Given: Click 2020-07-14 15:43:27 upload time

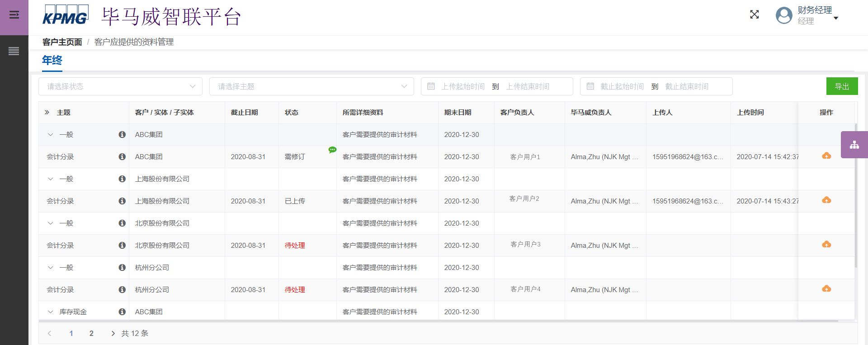Looking at the screenshot, I should (x=767, y=201).
